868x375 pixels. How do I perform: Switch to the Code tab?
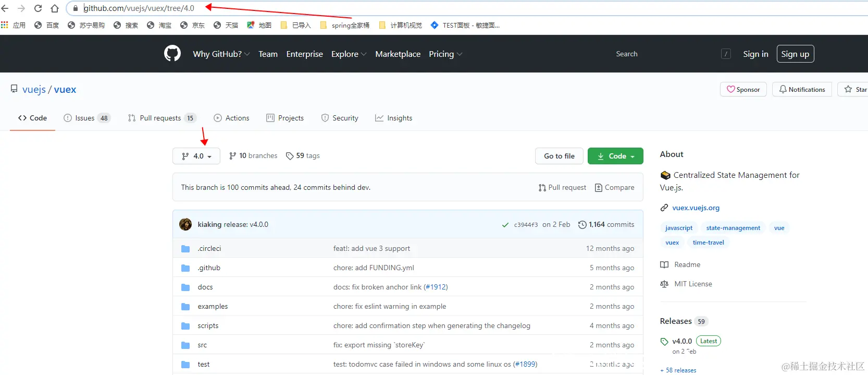coord(32,118)
